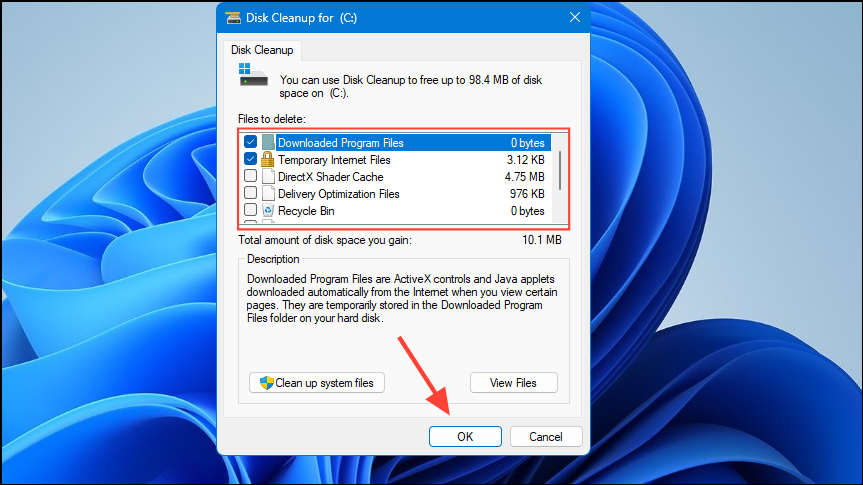Screen dimensions: 863x485
Task: Click the Description group label
Action: 273,259
